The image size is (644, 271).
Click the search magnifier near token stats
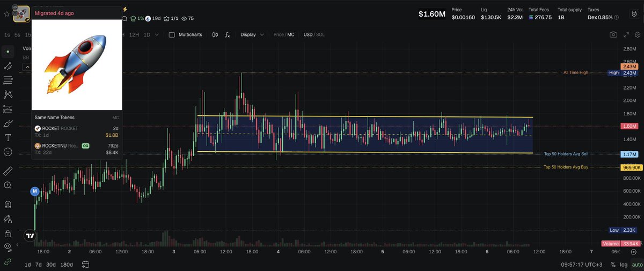pos(125,18)
